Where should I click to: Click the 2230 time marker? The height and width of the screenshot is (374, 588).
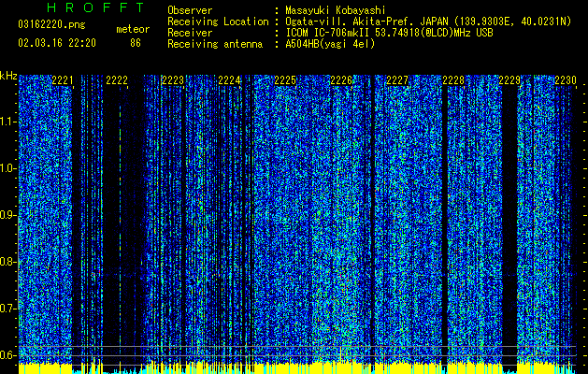[x=566, y=80]
